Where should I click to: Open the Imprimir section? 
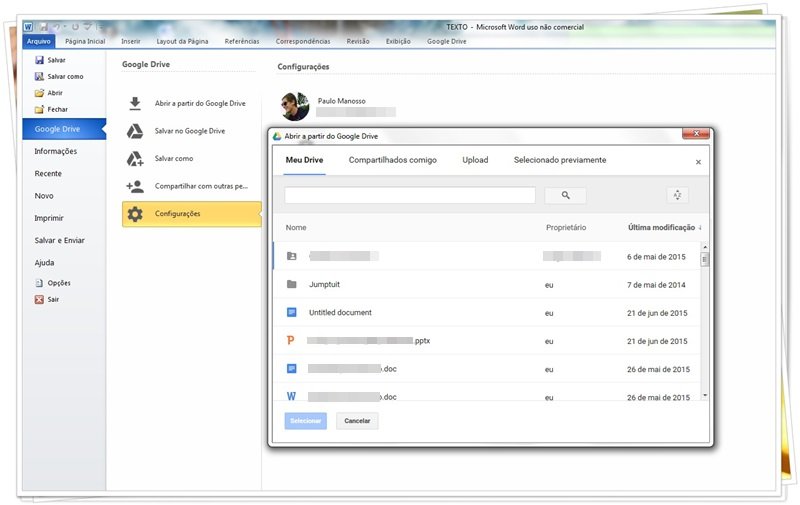49,218
